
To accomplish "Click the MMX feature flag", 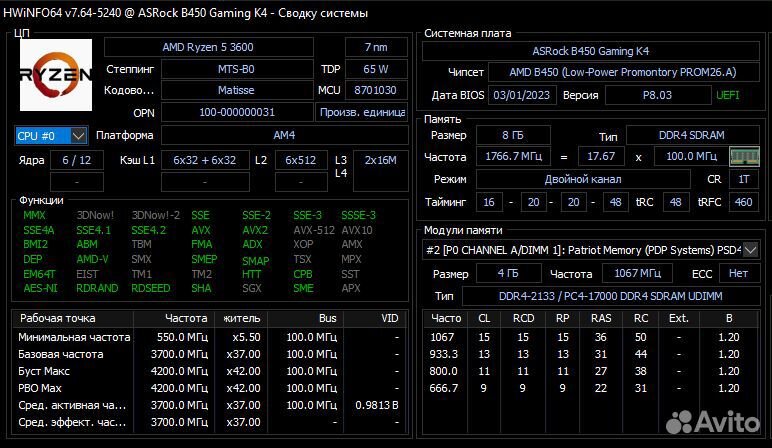I will coord(34,215).
